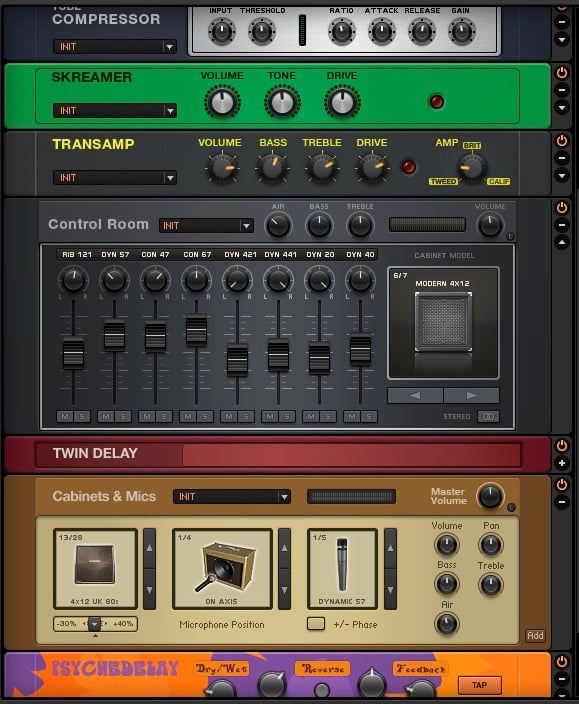Screen dimensions: 579x704
Task: Step to next microphone above Dynamic 57
Action: coord(390,548)
